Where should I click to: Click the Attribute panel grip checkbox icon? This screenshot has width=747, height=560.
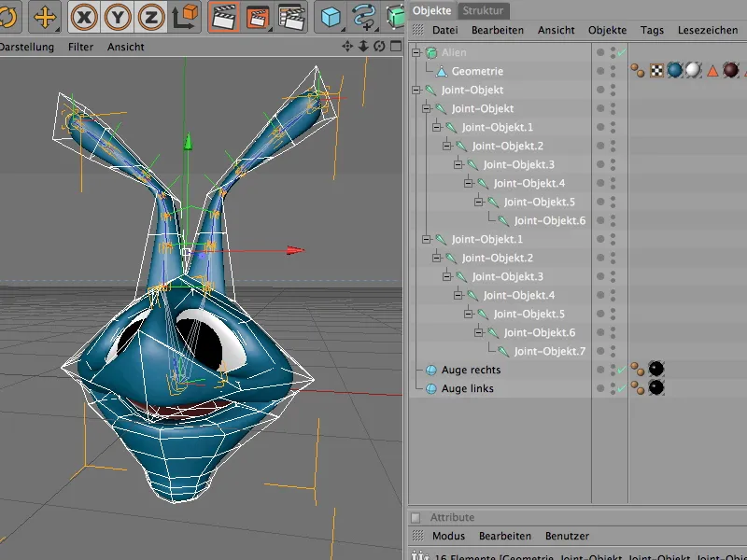click(x=416, y=517)
